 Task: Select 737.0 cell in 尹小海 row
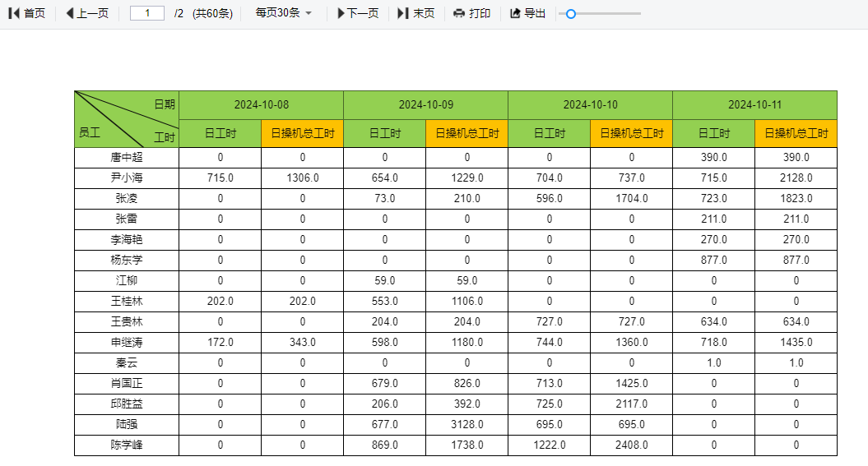(x=632, y=178)
